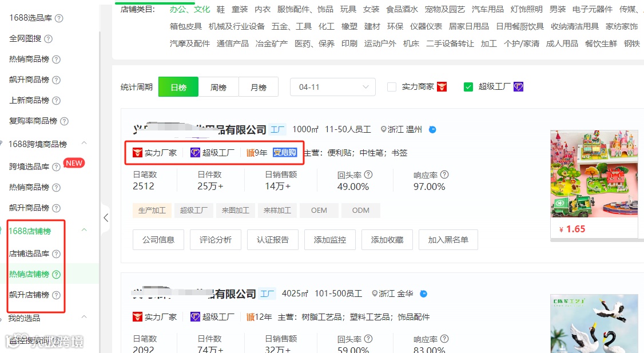The image size is (644, 353).
Task: Click 实力商家 red badge icon in filter bar
Action: pos(442,87)
